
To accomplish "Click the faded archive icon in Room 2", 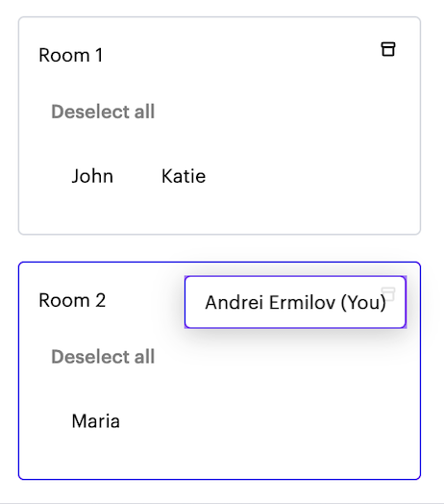I will pos(387,294).
